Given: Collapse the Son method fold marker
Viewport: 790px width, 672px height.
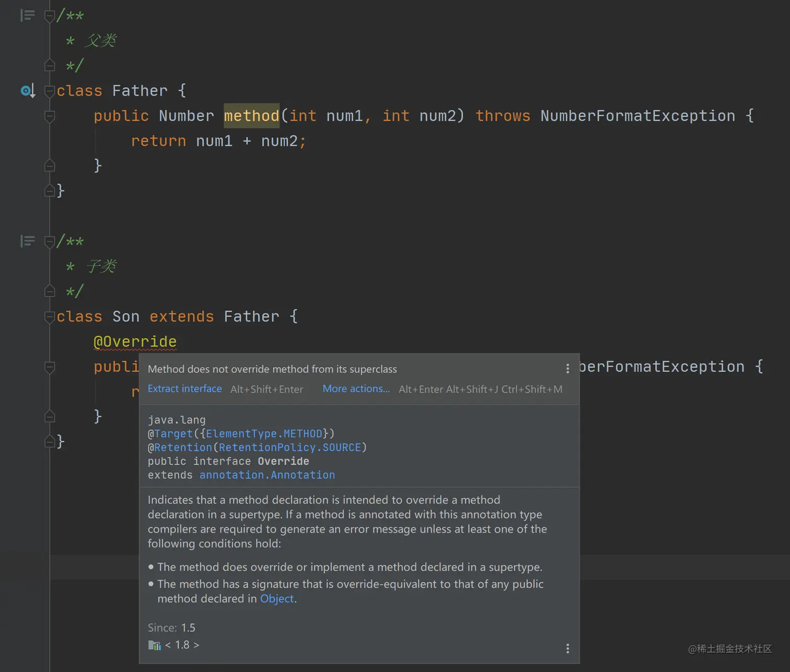Looking at the screenshot, I should pyautogui.click(x=50, y=367).
